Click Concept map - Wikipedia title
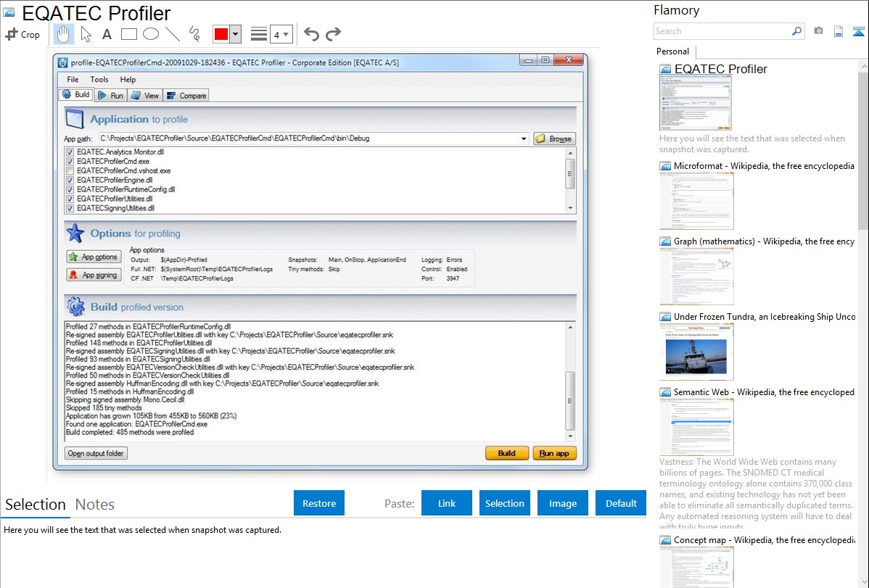869x588 pixels. pos(765,539)
